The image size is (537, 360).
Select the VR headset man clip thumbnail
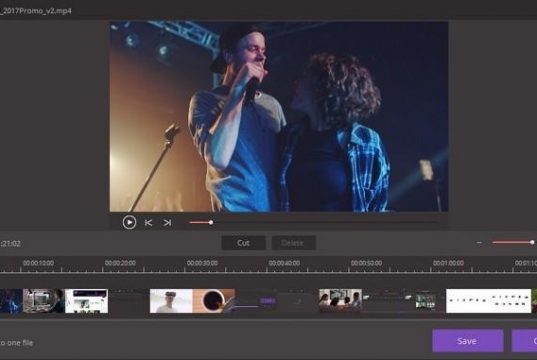[x=171, y=301]
